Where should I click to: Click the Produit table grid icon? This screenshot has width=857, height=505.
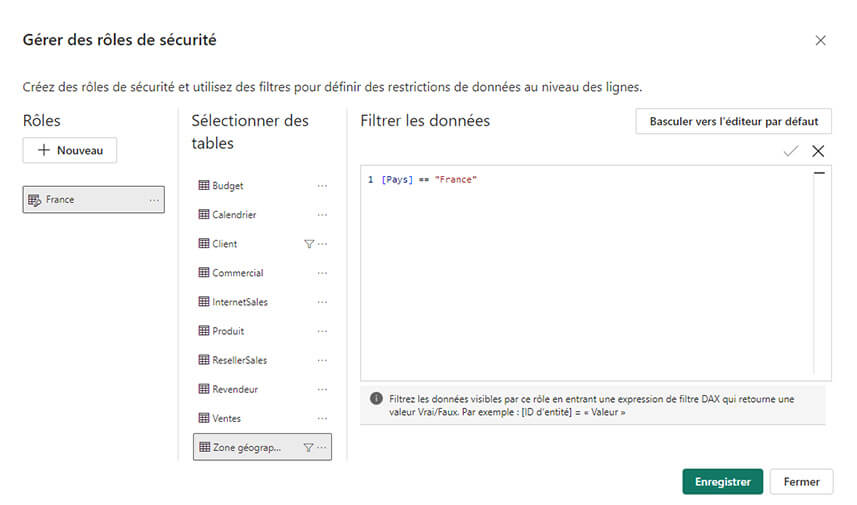(x=204, y=331)
